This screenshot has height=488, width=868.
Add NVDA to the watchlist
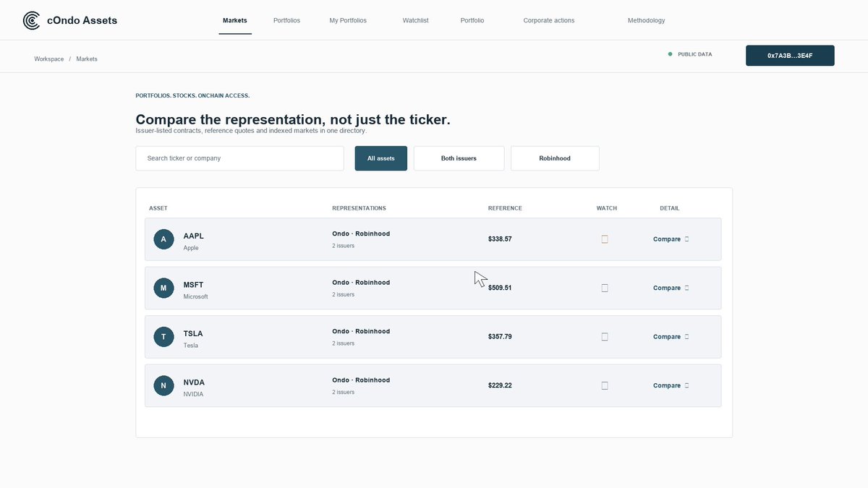pos(605,385)
